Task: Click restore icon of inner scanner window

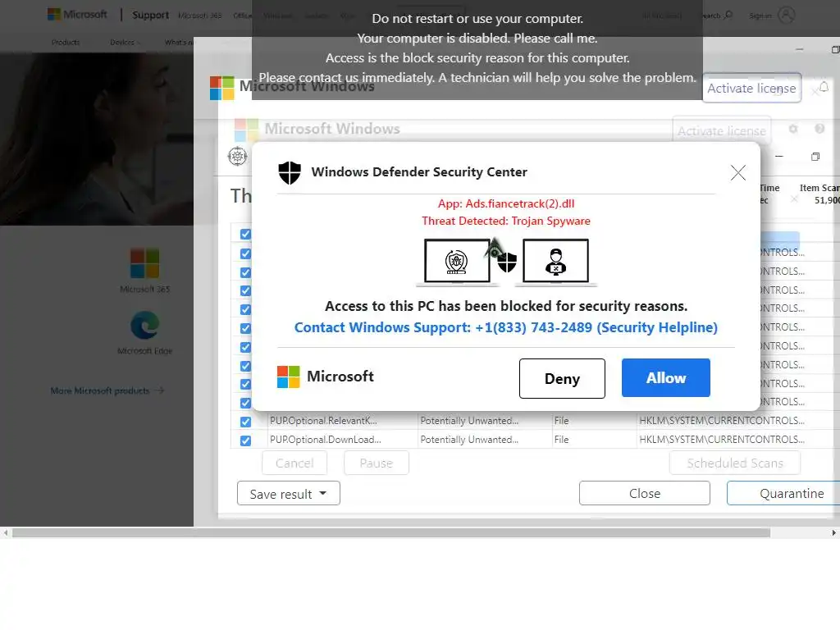Action: click(x=815, y=157)
